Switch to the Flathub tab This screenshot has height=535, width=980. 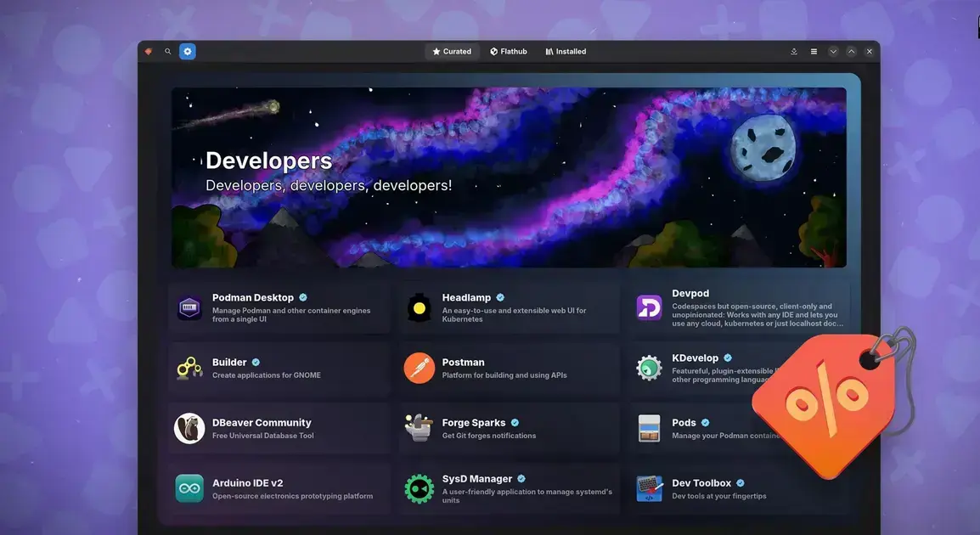point(508,51)
